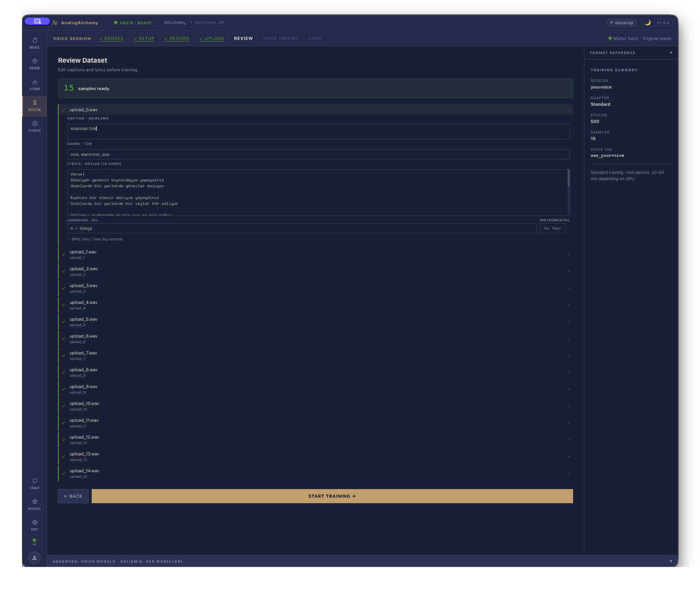Select the DONE step

[x=315, y=38]
